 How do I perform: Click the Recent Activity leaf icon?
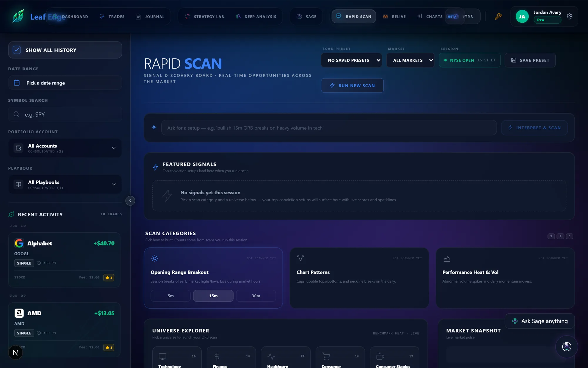11,214
